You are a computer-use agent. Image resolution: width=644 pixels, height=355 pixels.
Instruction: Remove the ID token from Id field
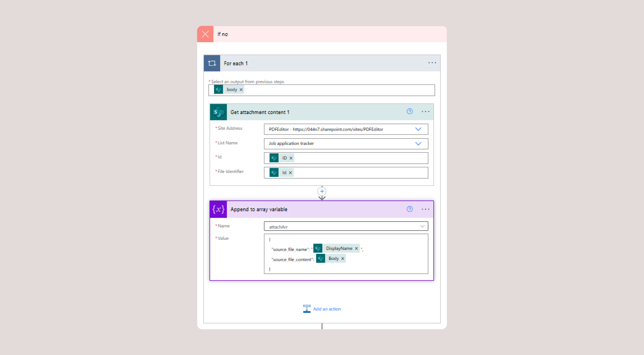(x=291, y=158)
